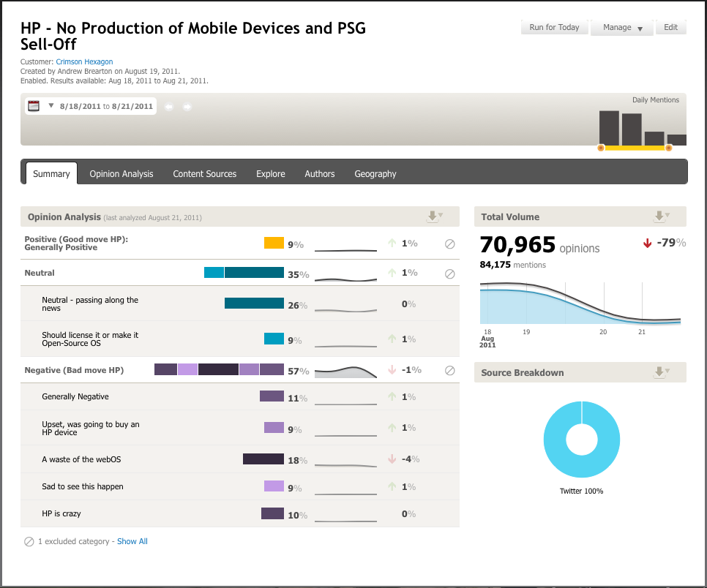Click the "-79%" volume change value
This screenshot has width=707, height=588.
[x=671, y=243]
